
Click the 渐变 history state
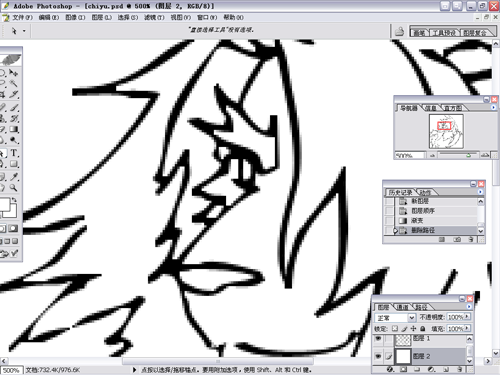tap(417, 221)
